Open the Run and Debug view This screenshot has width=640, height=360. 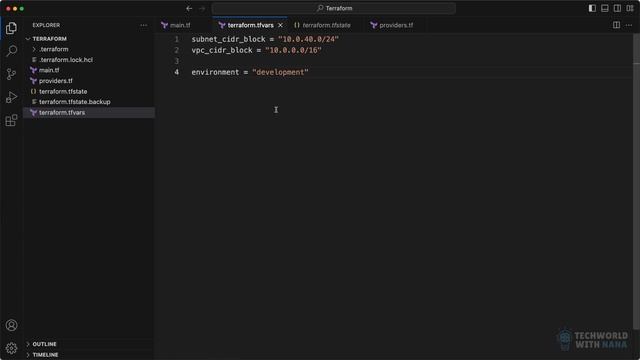[x=11, y=97]
